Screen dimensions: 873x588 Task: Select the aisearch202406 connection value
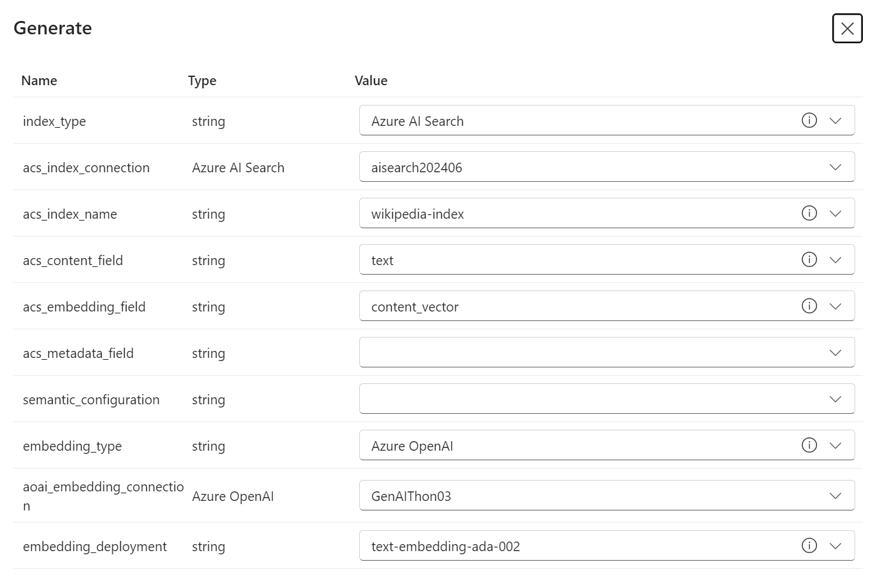[x=607, y=167]
